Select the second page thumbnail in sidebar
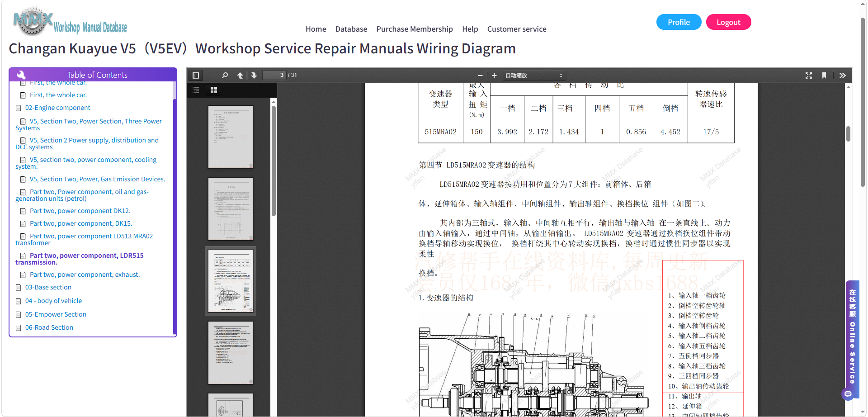 (x=231, y=209)
